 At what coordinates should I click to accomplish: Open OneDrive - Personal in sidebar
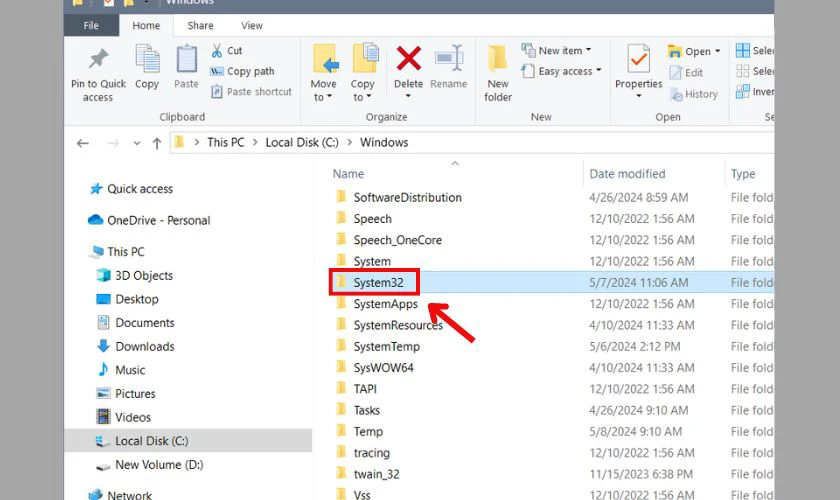[x=149, y=220]
